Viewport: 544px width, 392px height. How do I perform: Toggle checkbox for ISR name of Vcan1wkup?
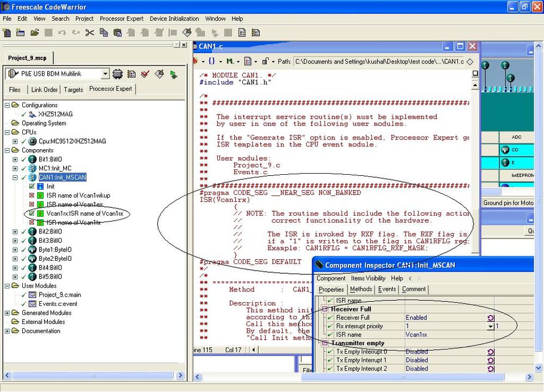coord(32,195)
